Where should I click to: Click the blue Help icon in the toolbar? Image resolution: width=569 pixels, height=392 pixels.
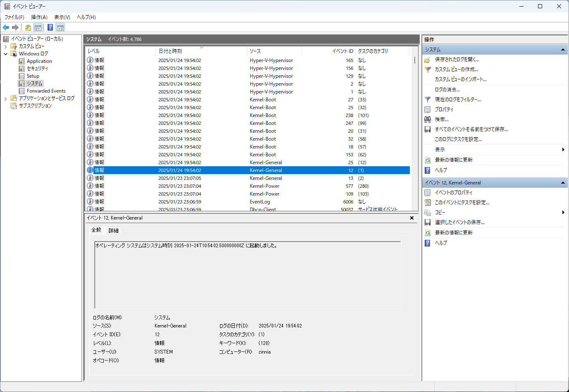[x=50, y=28]
